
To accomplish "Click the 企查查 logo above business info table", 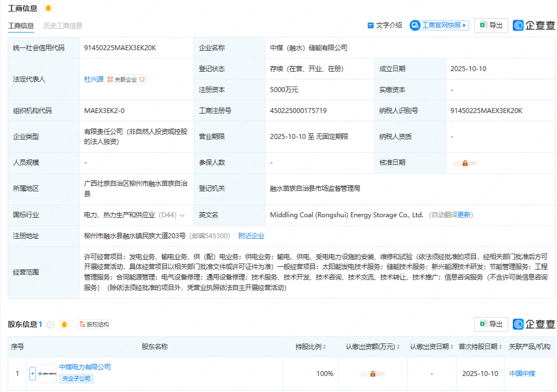I will pyautogui.click(x=534, y=25).
